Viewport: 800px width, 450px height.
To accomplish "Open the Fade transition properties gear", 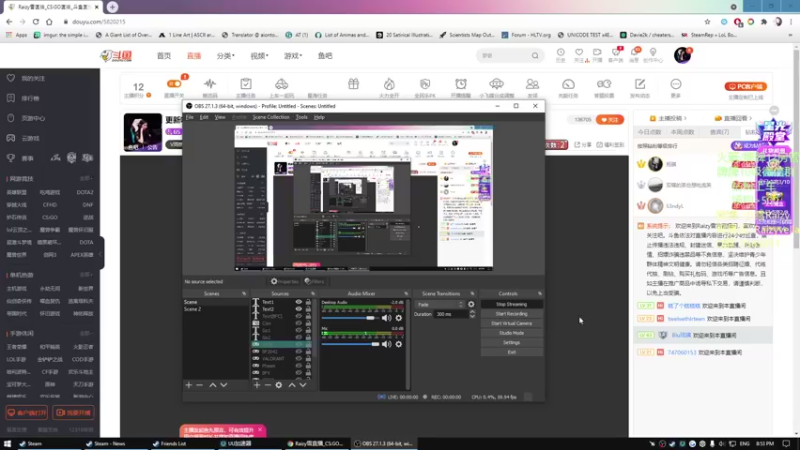I will 471,305.
